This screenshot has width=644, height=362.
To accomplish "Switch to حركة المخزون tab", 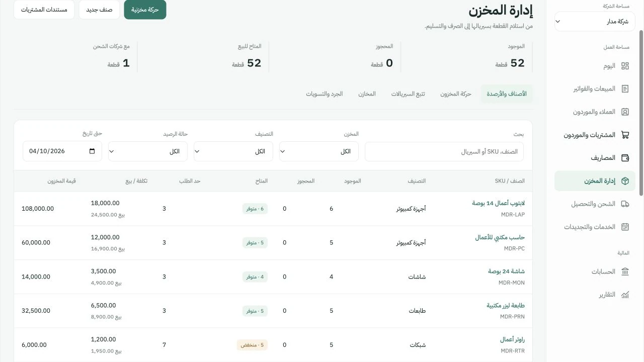I will (456, 94).
